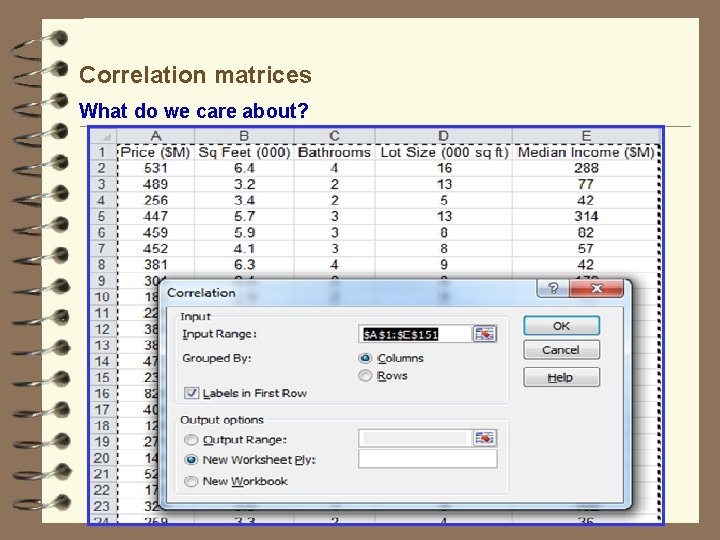Click the cell with value 531
This screenshot has height=540, width=720.
[156, 168]
